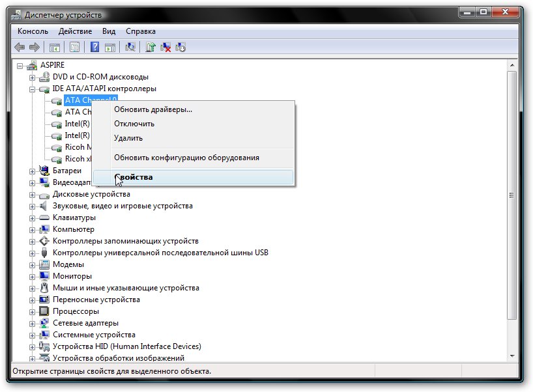Screen dimensions: 533x392
Task: Toggle the action pane toolbar icon
Action: (x=110, y=48)
